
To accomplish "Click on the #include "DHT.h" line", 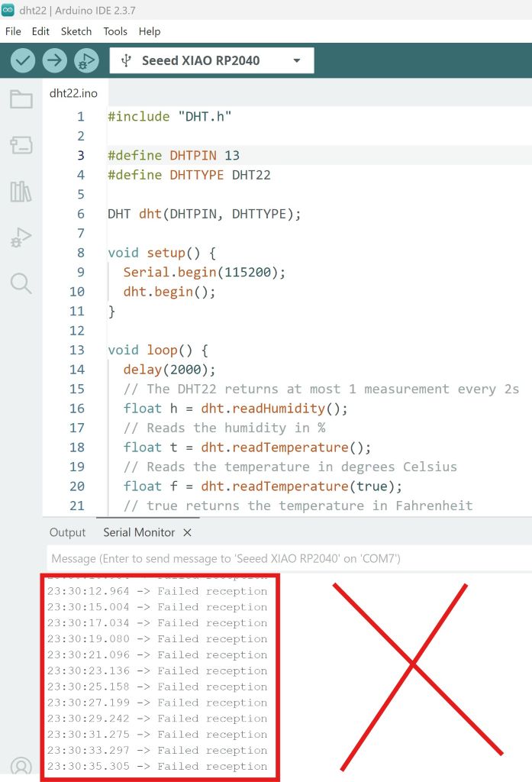I will pos(169,117).
